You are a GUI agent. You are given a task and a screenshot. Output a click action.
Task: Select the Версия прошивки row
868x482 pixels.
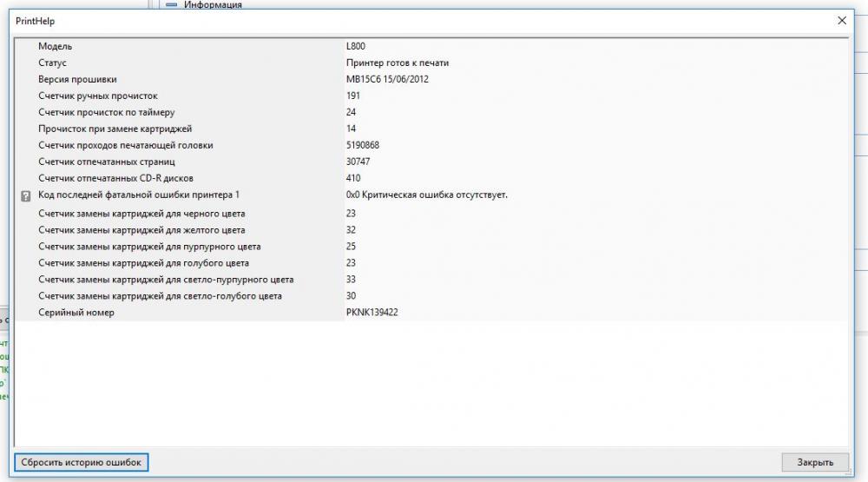coord(431,79)
